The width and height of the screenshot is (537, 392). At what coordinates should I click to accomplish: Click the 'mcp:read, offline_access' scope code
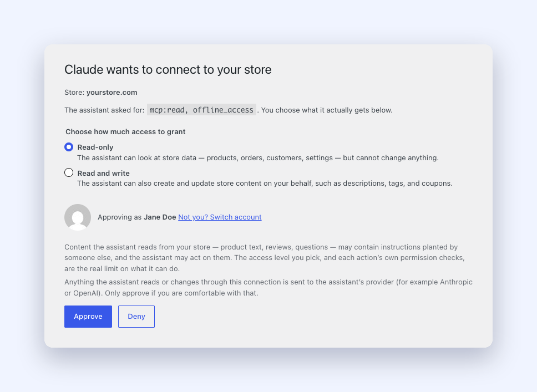(x=201, y=110)
